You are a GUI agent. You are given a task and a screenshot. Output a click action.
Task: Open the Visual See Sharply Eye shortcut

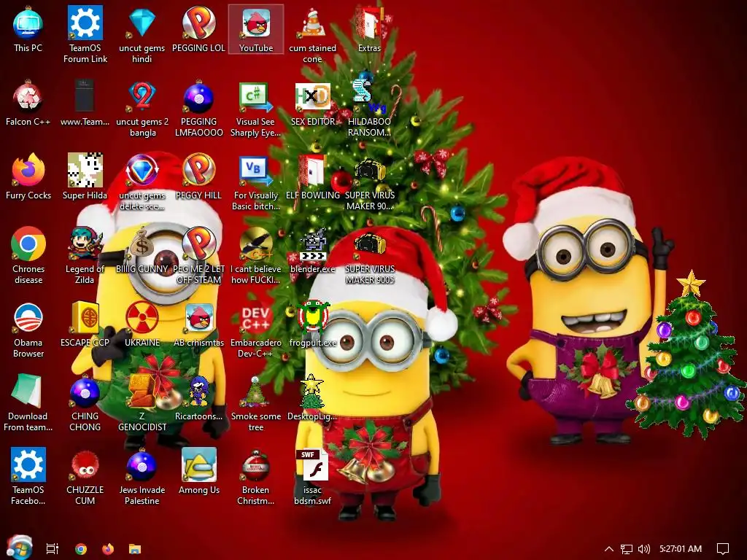coord(256,109)
